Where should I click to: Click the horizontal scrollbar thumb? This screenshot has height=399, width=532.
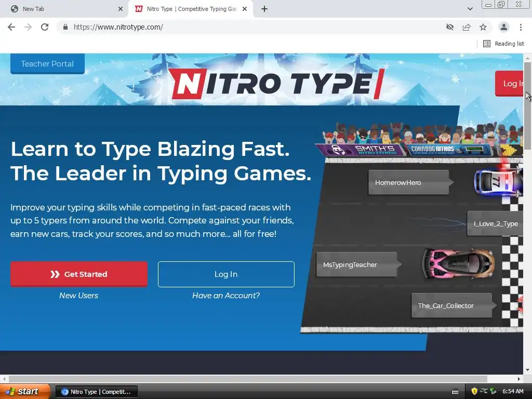click(248, 379)
